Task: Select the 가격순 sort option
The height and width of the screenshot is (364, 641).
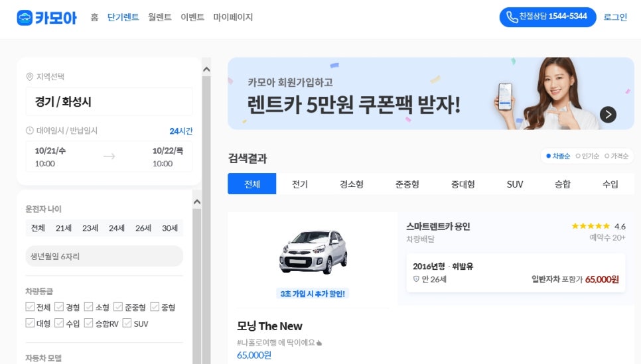Action: pos(616,156)
